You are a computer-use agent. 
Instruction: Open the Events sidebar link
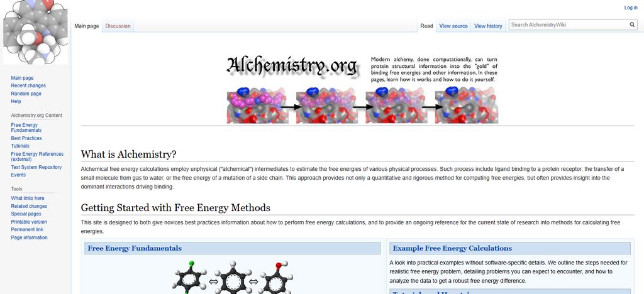click(18, 175)
